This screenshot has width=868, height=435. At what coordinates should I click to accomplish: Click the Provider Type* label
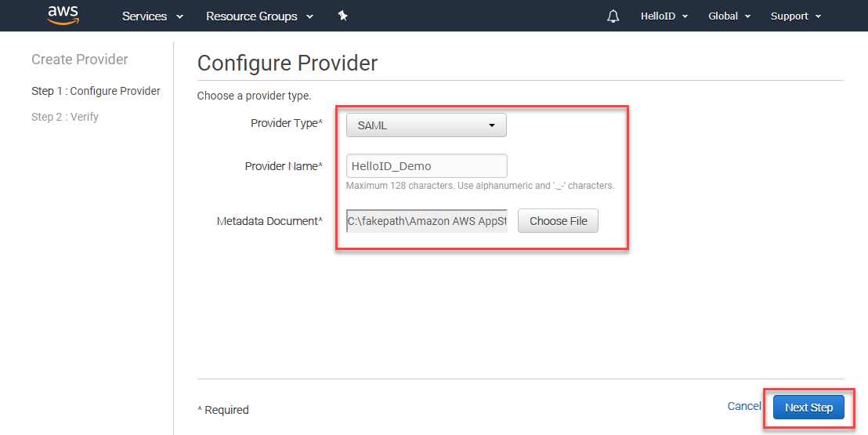click(x=287, y=123)
